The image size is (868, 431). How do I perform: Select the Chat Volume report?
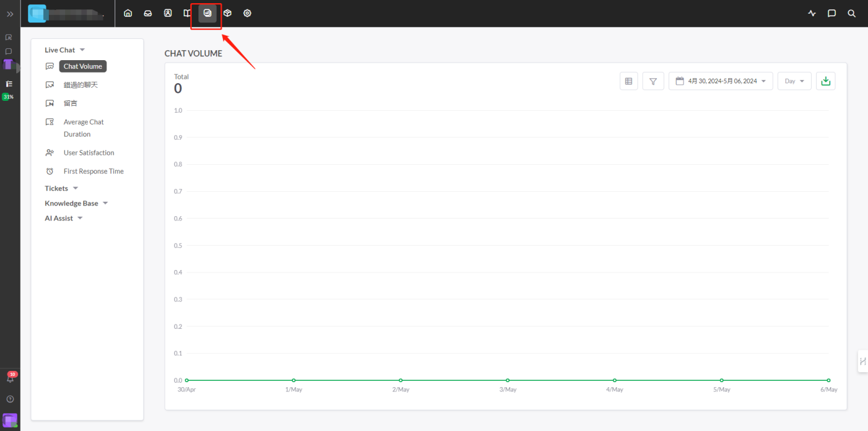tap(83, 66)
